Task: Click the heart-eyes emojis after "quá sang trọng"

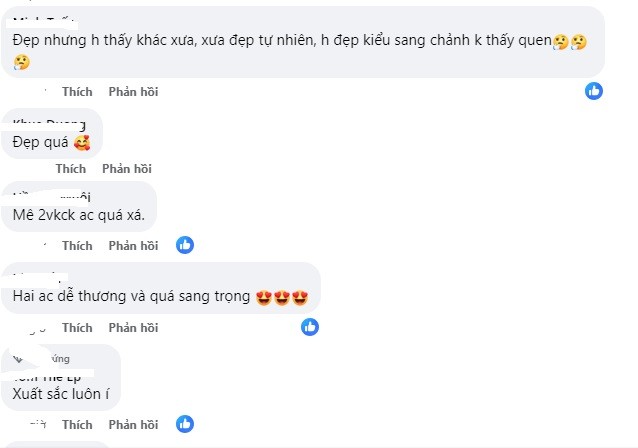Action: (x=281, y=298)
